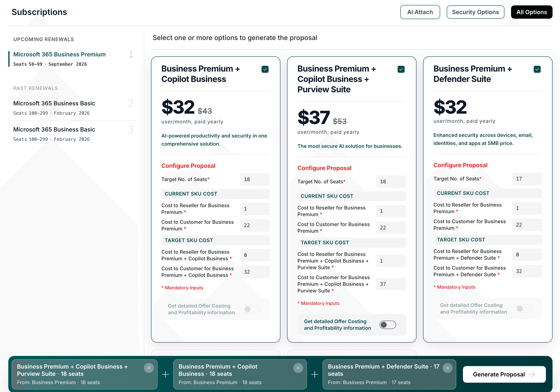
Task: Enable Offer Costing toggle in Purview Suite card
Action: (x=388, y=325)
